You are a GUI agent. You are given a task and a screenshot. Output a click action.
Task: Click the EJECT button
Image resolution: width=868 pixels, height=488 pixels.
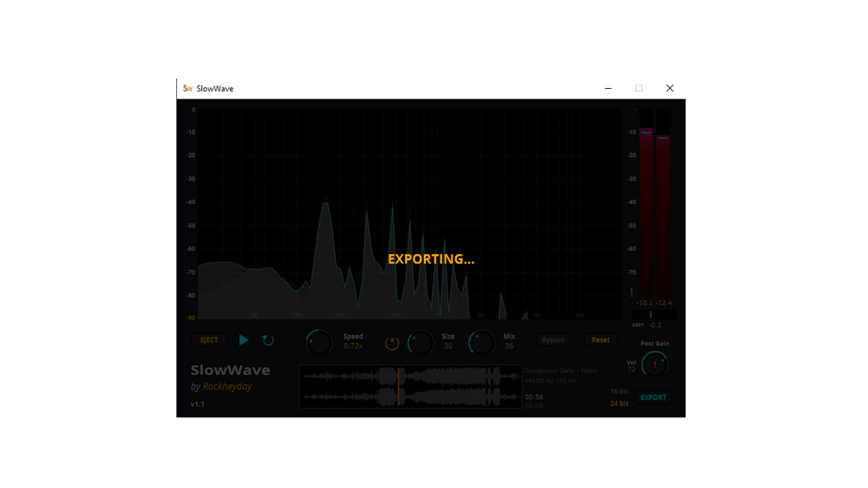209,339
